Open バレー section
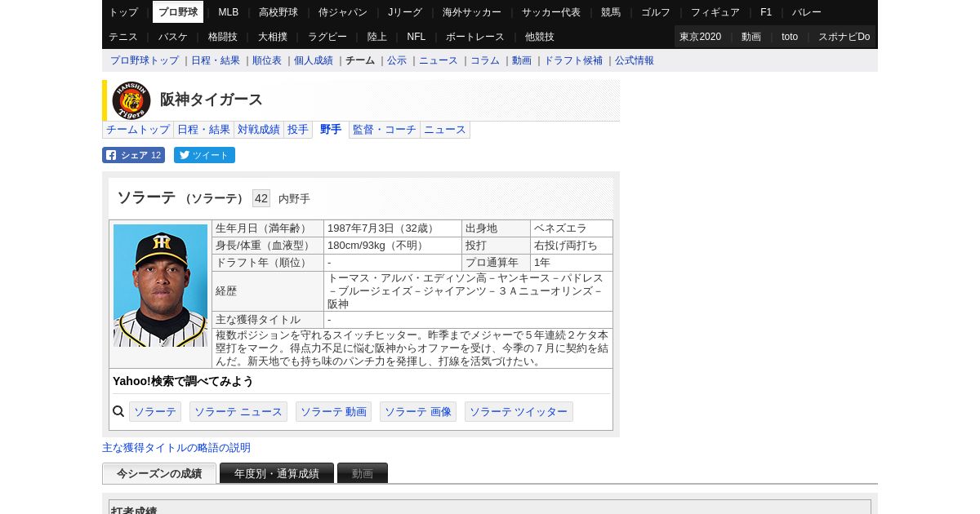 (807, 12)
